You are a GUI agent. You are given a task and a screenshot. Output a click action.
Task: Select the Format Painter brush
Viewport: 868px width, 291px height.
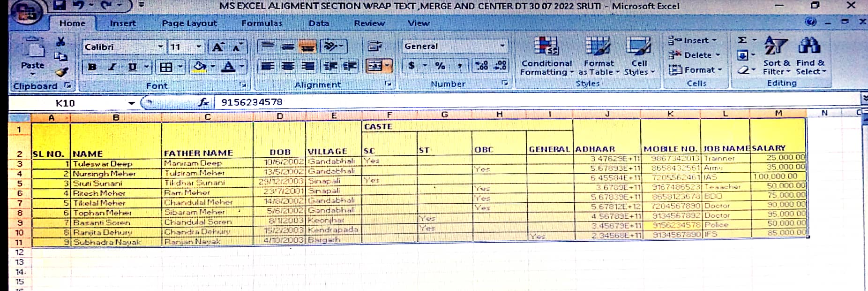click(x=61, y=72)
